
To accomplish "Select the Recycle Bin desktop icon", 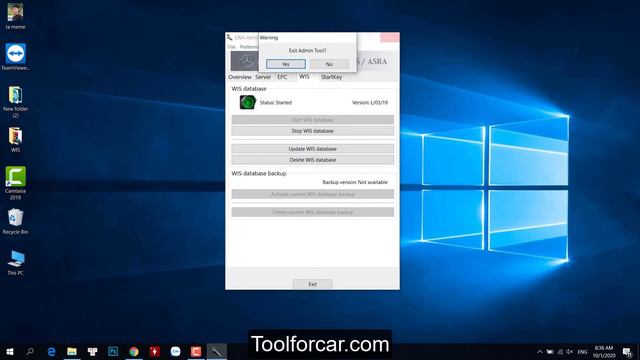I will tap(16, 222).
